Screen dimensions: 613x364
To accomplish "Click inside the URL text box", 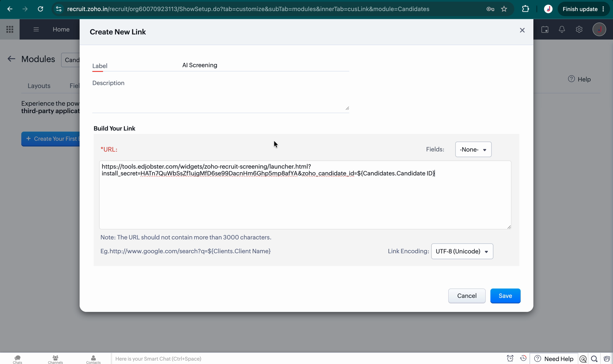I will [305, 195].
